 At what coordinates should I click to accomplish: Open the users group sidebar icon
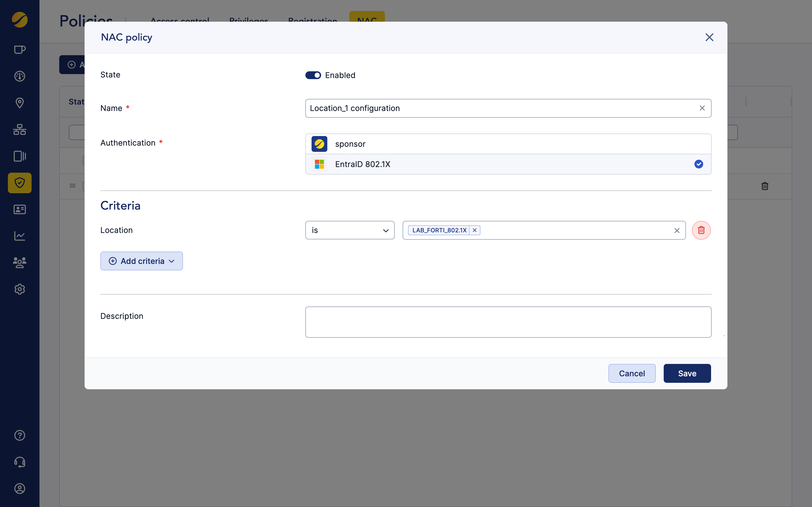[x=19, y=262]
